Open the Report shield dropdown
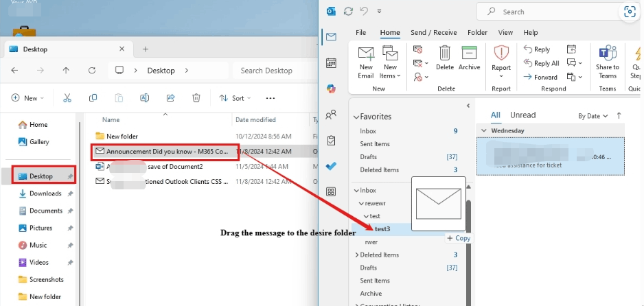 coord(501,62)
